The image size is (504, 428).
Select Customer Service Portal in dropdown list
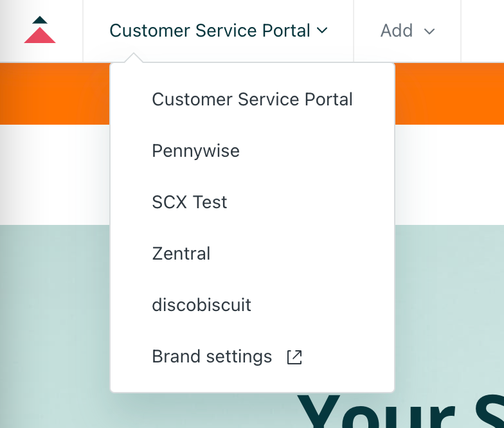(x=252, y=99)
